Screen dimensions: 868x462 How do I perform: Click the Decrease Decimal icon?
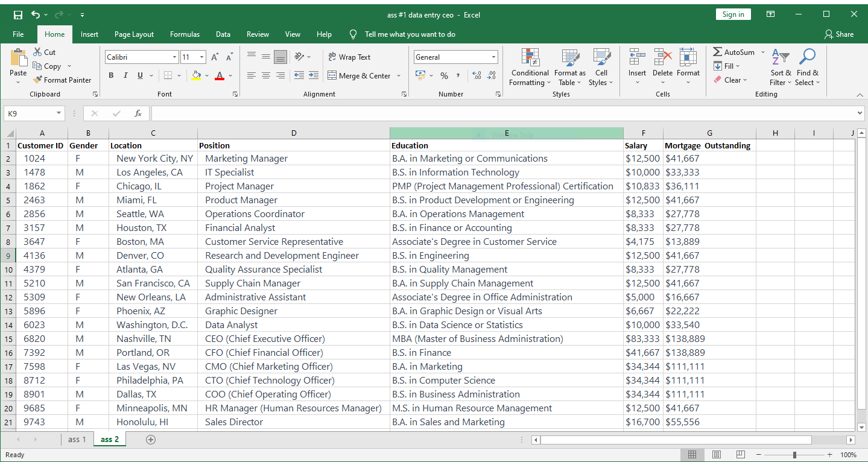[491, 75]
